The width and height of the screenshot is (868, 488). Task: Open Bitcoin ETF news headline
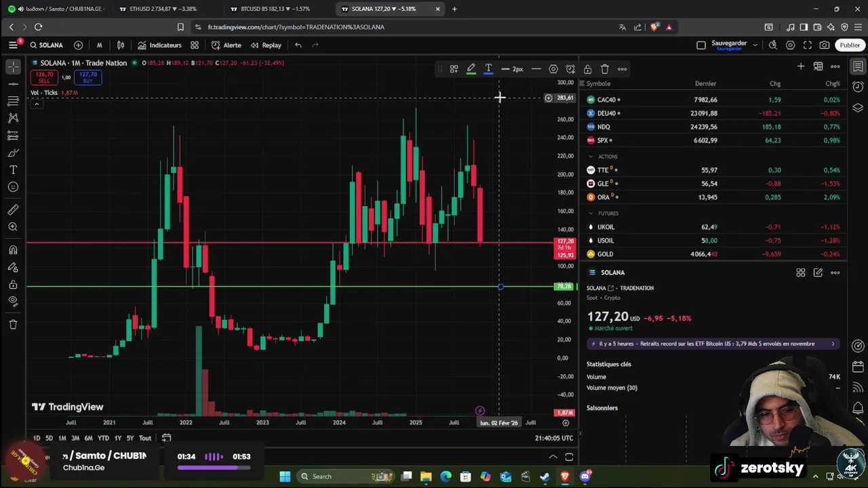tap(713, 344)
